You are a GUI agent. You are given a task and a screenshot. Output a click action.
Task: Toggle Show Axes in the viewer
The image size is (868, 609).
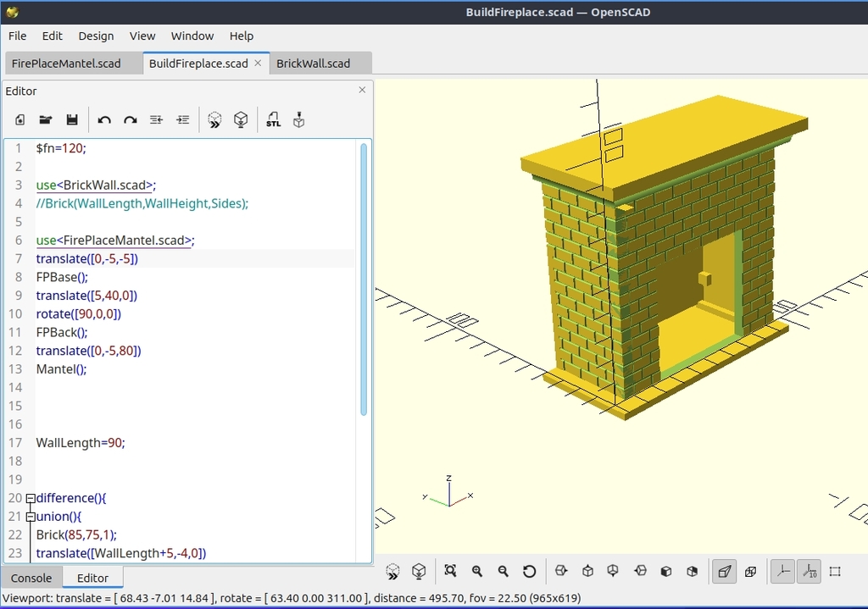[x=782, y=572]
